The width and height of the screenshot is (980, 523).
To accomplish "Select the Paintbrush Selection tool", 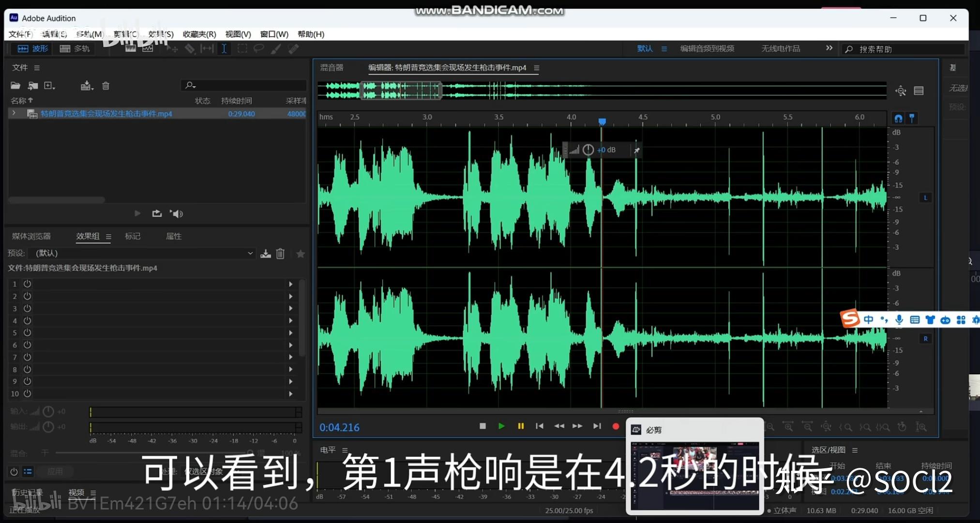I will click(276, 48).
